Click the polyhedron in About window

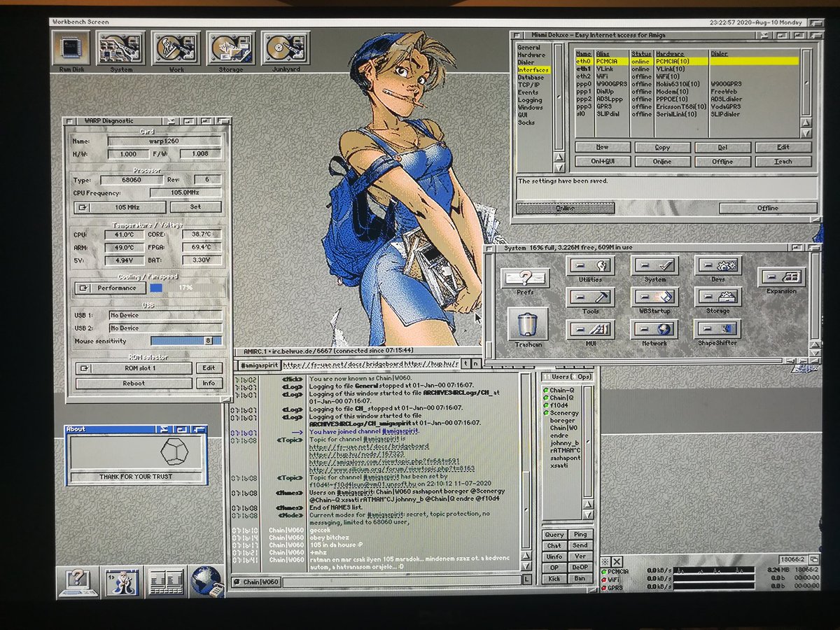tap(174, 451)
